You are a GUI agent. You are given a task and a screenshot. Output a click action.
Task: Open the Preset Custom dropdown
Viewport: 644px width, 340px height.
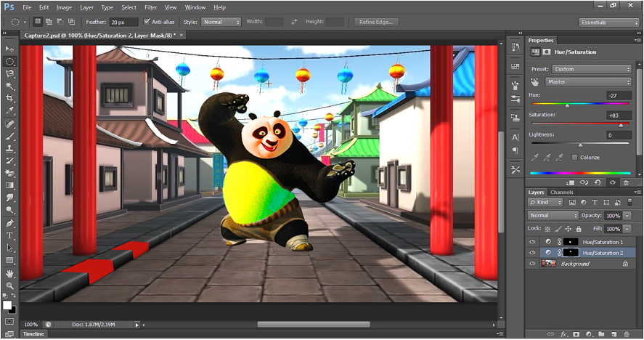(x=592, y=69)
